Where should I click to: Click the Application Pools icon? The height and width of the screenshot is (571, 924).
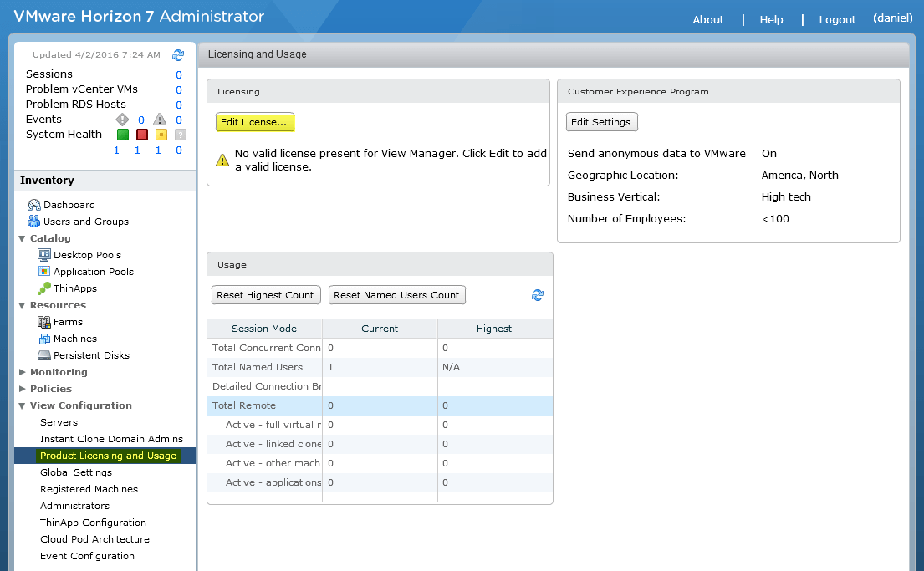pos(44,271)
